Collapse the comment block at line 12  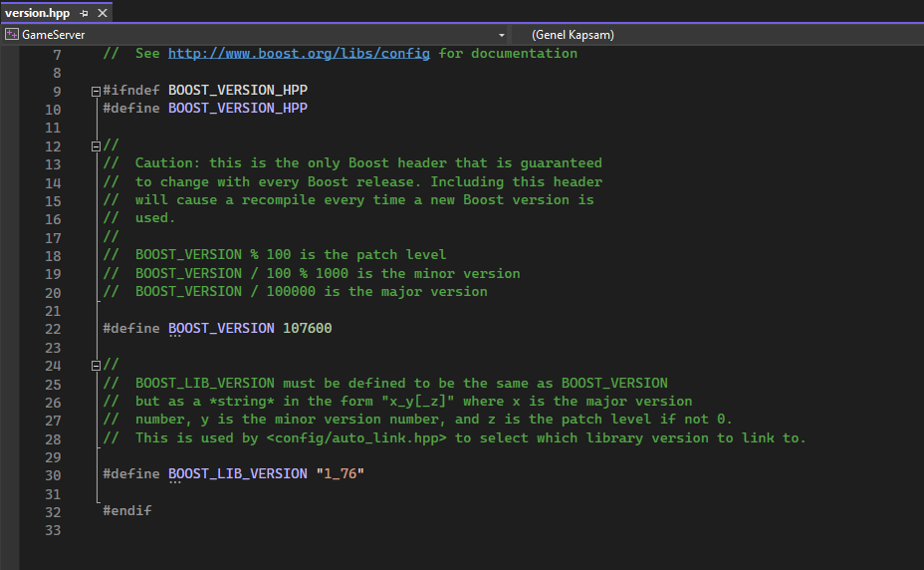click(x=96, y=146)
